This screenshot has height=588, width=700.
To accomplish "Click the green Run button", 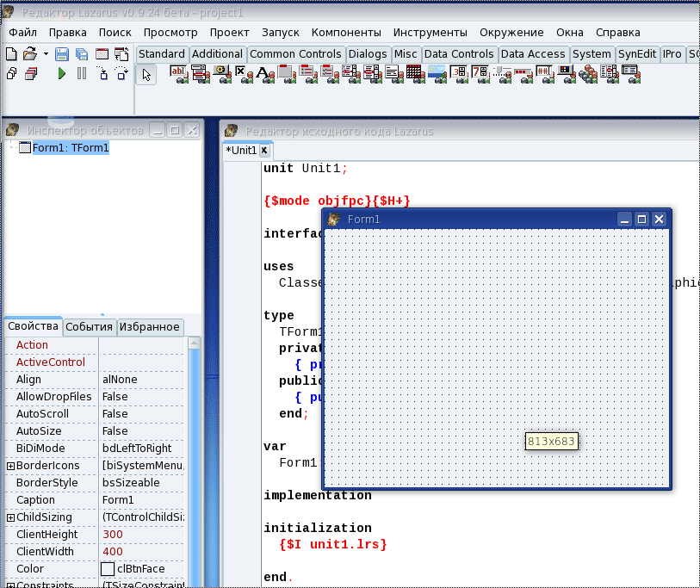I will pyautogui.click(x=61, y=74).
